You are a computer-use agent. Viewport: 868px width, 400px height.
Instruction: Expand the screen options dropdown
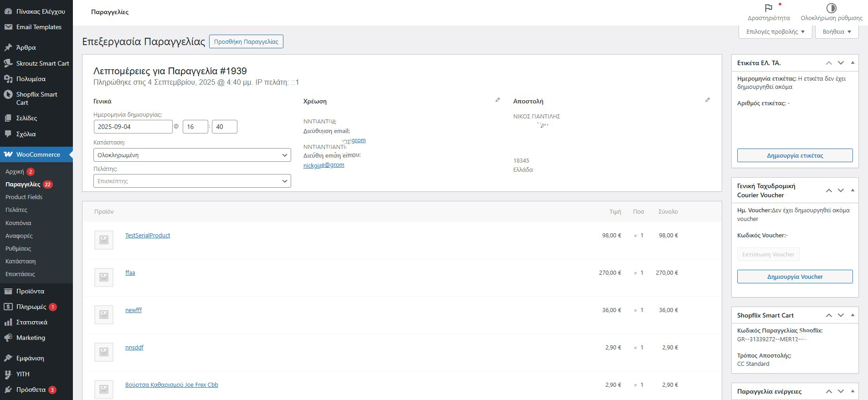[x=775, y=31]
